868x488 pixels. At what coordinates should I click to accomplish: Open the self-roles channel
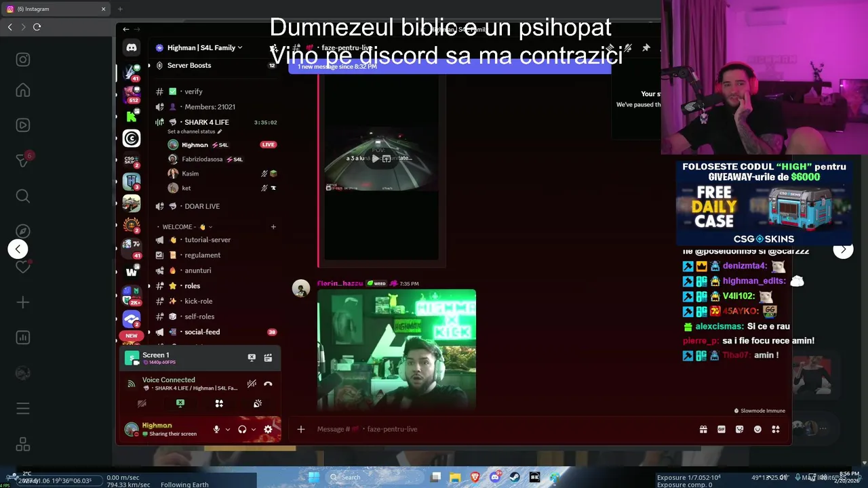[x=216, y=317]
